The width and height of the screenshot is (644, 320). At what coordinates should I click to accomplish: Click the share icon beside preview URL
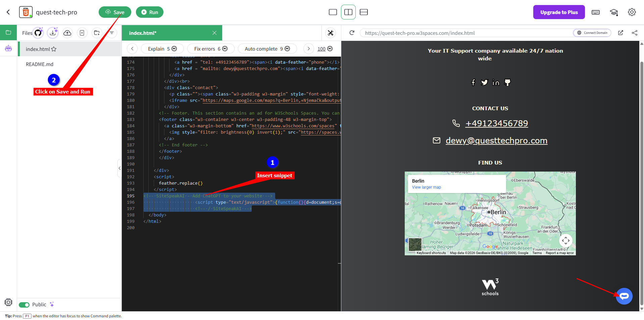point(635,33)
